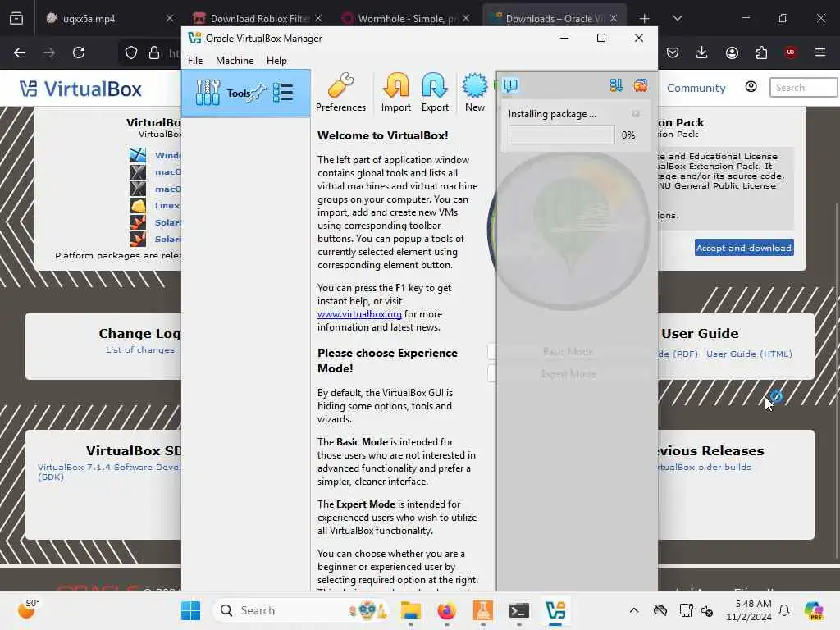Open the Community link on website
Image resolution: width=840 pixels, height=630 pixels.
(x=696, y=89)
